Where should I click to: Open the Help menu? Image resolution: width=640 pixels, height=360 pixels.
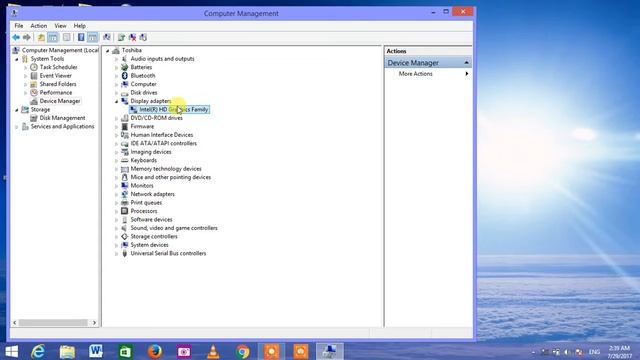[x=80, y=26]
